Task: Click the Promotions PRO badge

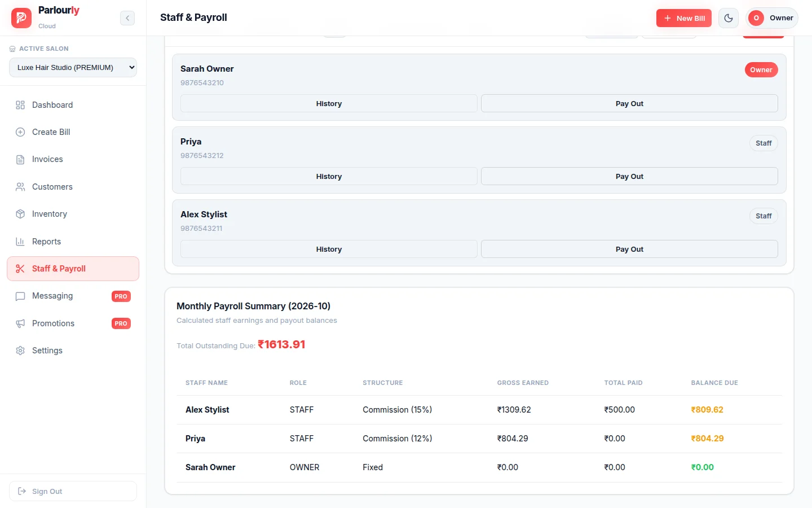Action: pyautogui.click(x=121, y=323)
